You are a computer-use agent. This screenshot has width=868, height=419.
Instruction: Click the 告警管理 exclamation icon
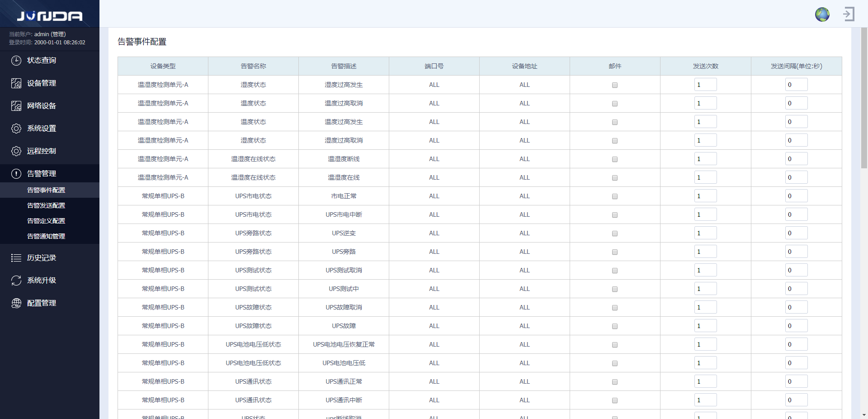tap(16, 174)
